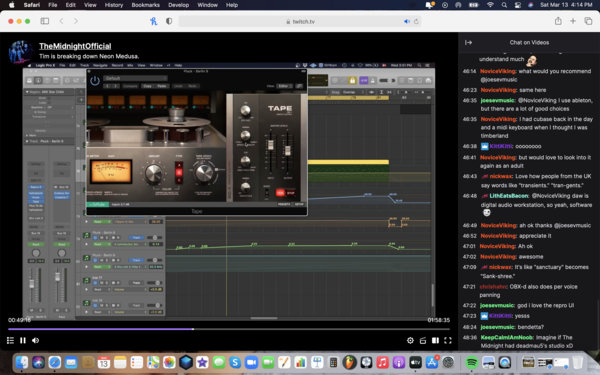
Task: Open Messages from the Dock
Action: 218,362
